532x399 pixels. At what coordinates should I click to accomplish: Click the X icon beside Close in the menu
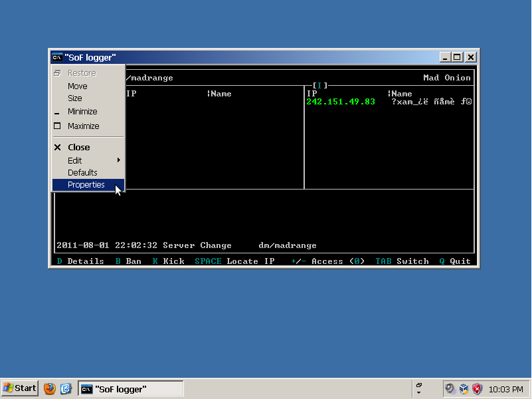pyautogui.click(x=58, y=148)
